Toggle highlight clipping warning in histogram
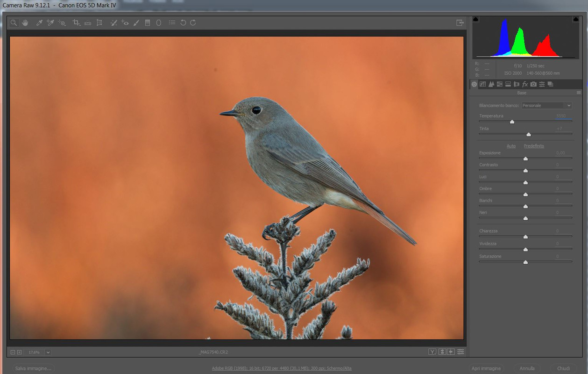 click(575, 19)
